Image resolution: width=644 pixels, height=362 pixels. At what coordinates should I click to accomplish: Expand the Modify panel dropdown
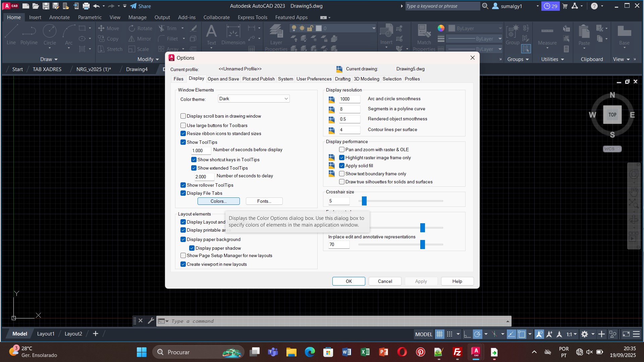pos(148,59)
